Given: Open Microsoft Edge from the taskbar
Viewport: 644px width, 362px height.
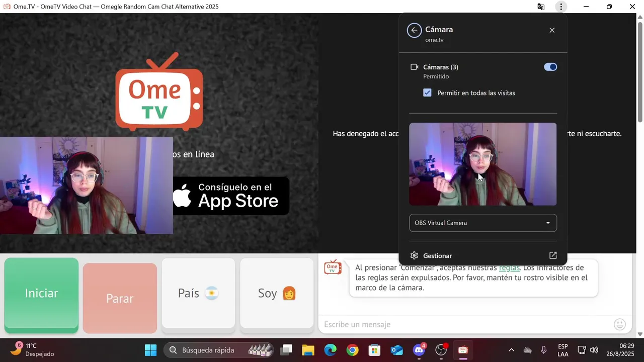Looking at the screenshot, I should pos(330,350).
